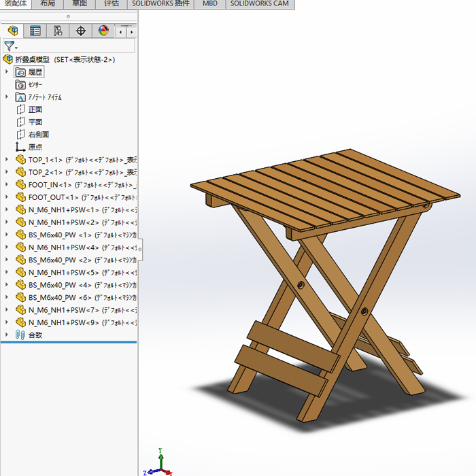
Task: Click the panel collapse handle on splitter
Action: pyautogui.click(x=139, y=250)
